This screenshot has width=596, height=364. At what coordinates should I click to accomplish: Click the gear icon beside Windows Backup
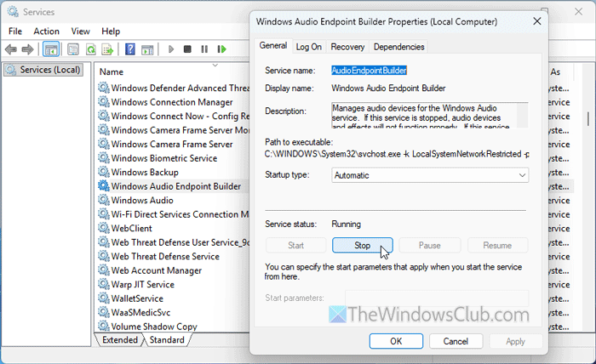103,172
